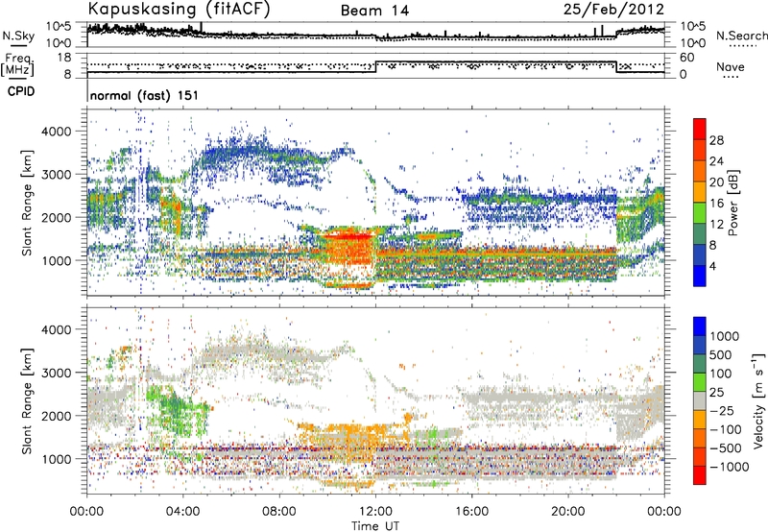Click the yellow-orange segment of Power colorbar

[x=700, y=191]
